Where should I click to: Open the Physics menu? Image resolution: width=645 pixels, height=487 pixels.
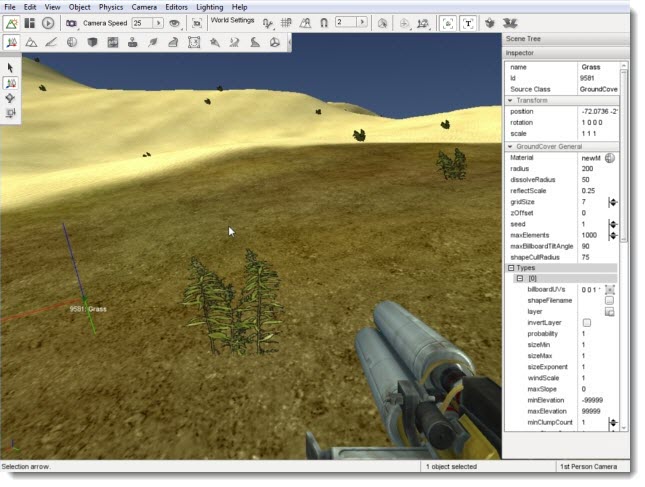pyautogui.click(x=111, y=7)
